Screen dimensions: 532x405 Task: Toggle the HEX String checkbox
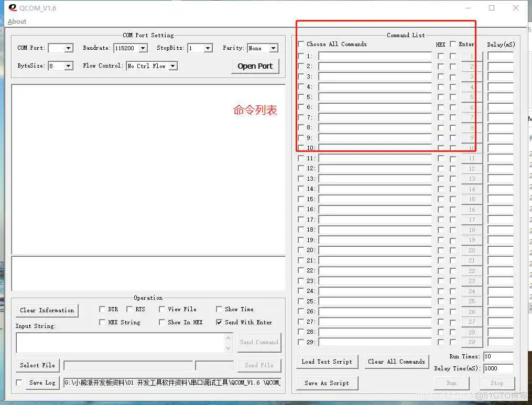click(x=102, y=322)
